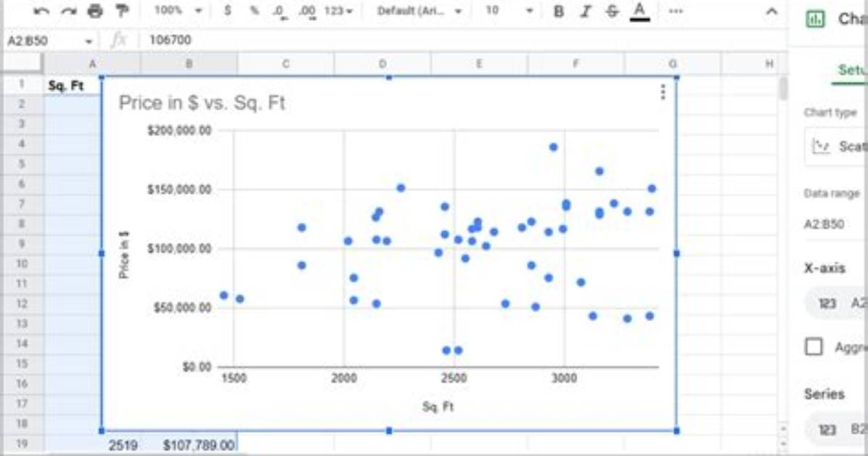Click cell with value 2519

[123, 445]
